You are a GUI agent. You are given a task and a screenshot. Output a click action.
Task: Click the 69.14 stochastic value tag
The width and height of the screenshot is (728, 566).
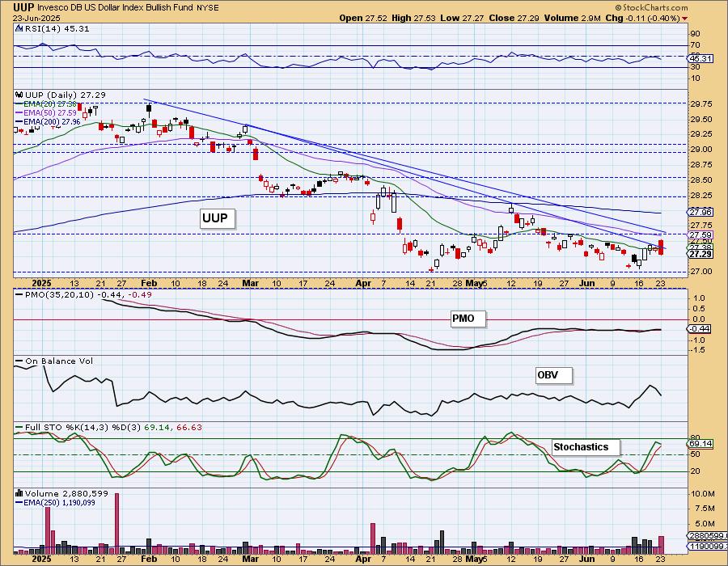point(700,444)
